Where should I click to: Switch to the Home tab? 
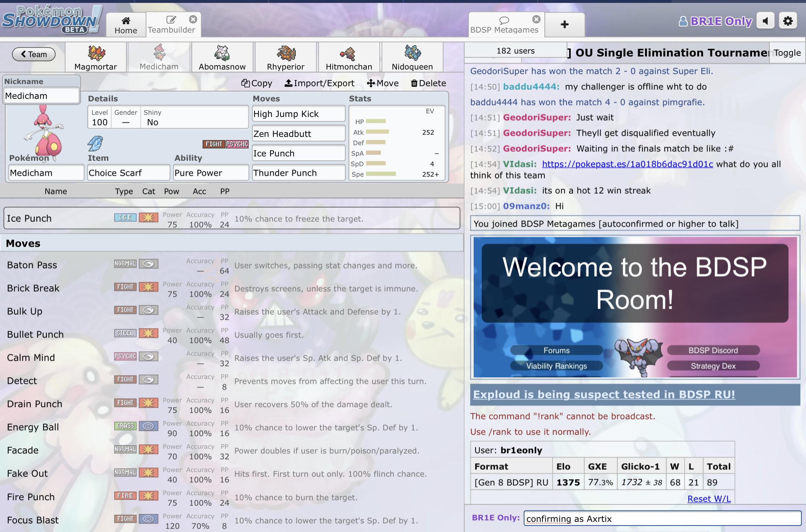click(x=126, y=25)
